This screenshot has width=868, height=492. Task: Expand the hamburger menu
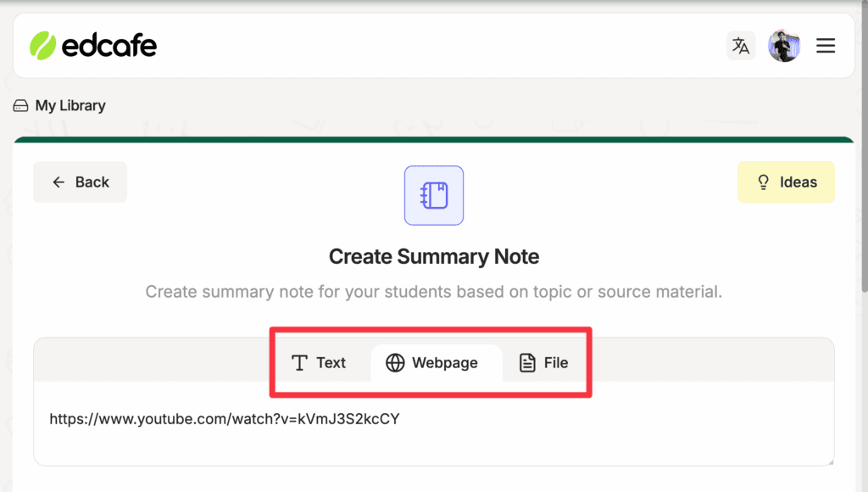pyautogui.click(x=826, y=46)
